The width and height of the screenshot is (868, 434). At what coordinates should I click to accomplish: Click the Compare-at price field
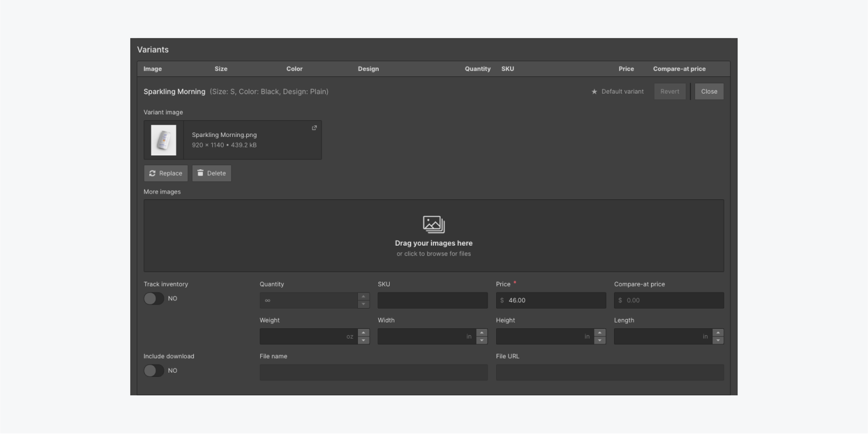(668, 300)
